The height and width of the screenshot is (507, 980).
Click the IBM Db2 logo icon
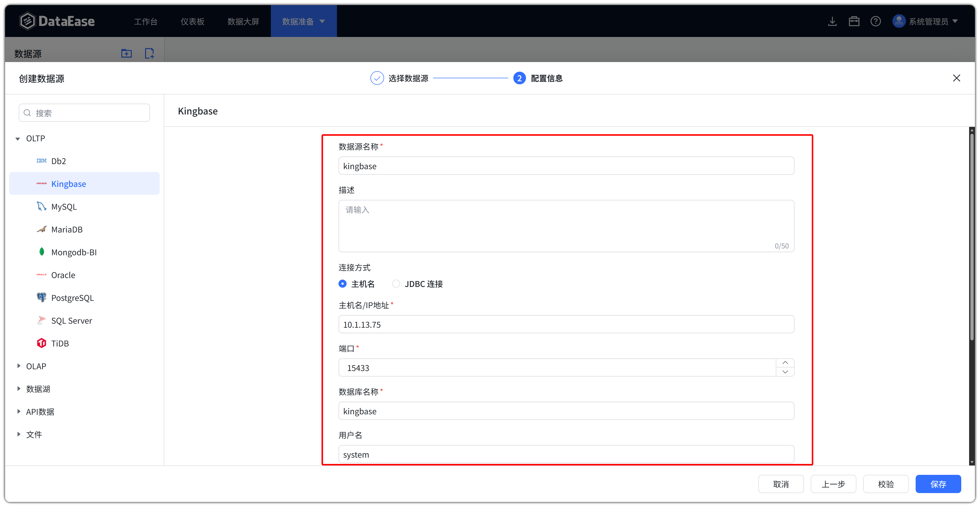(42, 161)
